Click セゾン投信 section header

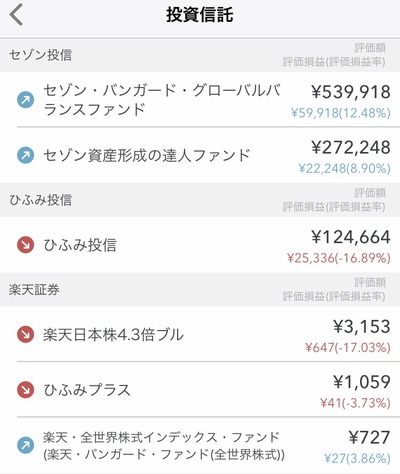pyautogui.click(x=200, y=55)
